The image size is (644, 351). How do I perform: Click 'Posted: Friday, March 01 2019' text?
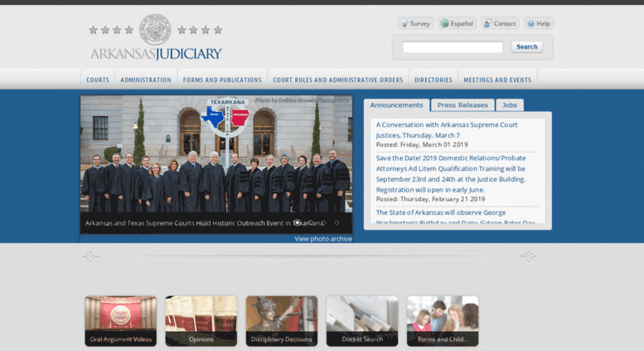tap(422, 144)
